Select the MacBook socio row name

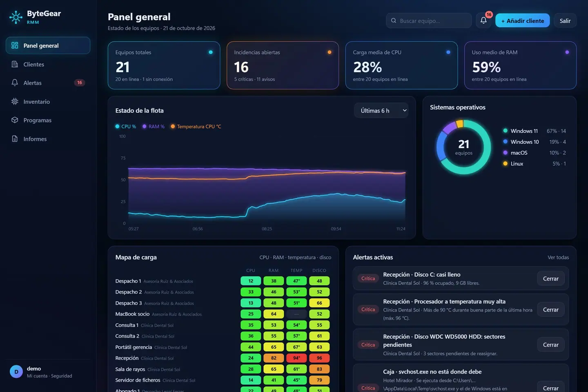point(132,314)
